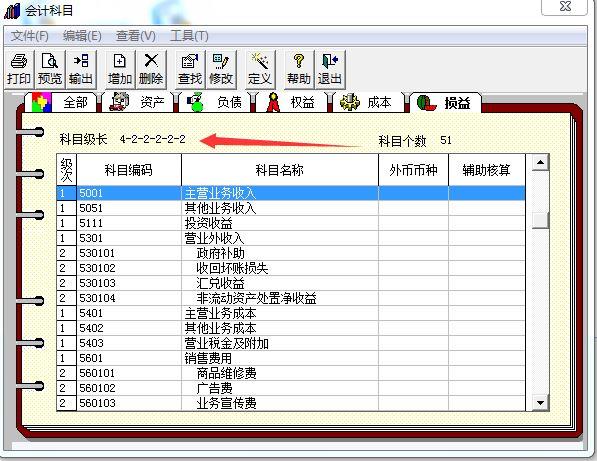Click the 级次 column header
Screen dimensions: 597x461
point(67,170)
